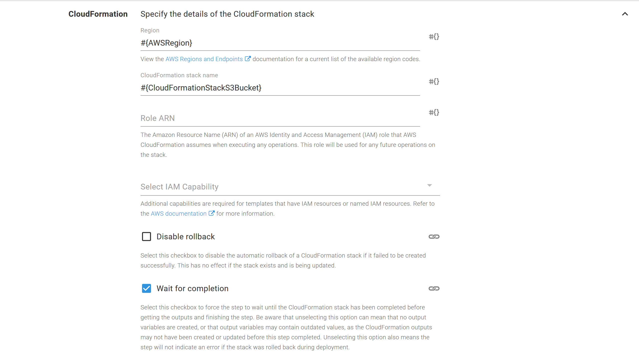Insert a variable using Role ARN #{} icon
Image resolution: width=639 pixels, height=364 pixels.
pos(434,112)
